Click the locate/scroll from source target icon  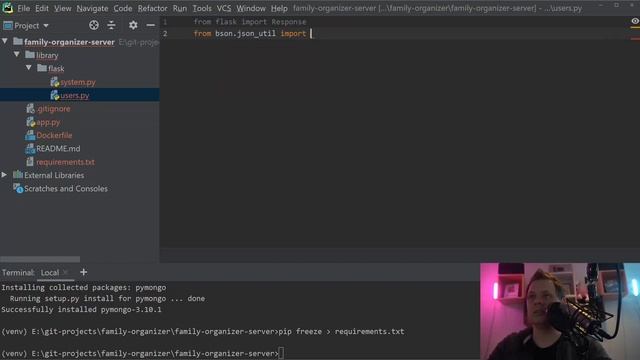(x=94, y=25)
